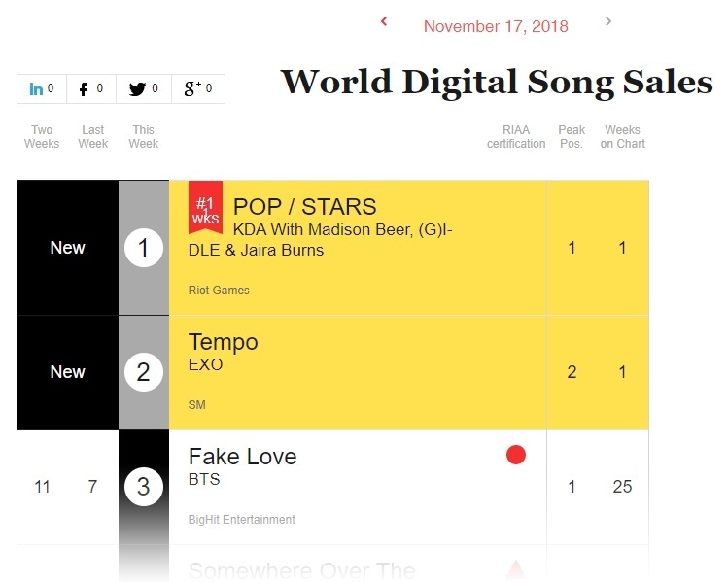Viewport: 728px width, 582px height.
Task: Open the Tempo song entry
Action: 223,342
